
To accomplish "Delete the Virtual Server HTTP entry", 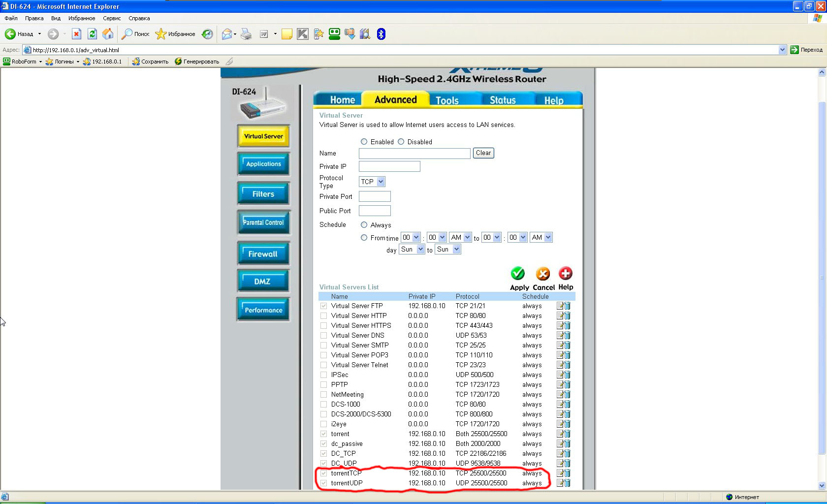I will pos(567,315).
